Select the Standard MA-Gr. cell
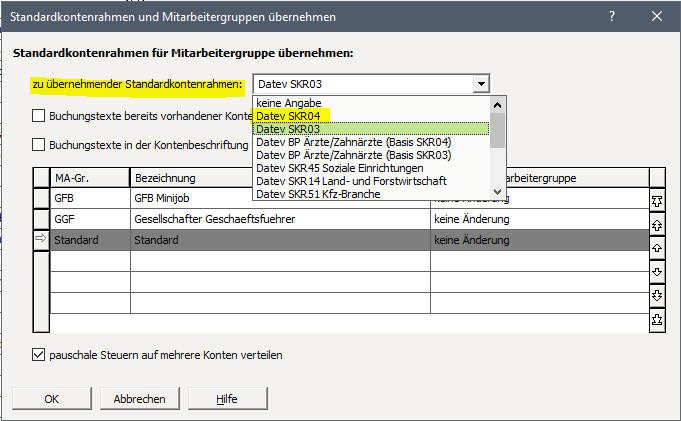This screenshot has height=421, width=681. [x=90, y=240]
